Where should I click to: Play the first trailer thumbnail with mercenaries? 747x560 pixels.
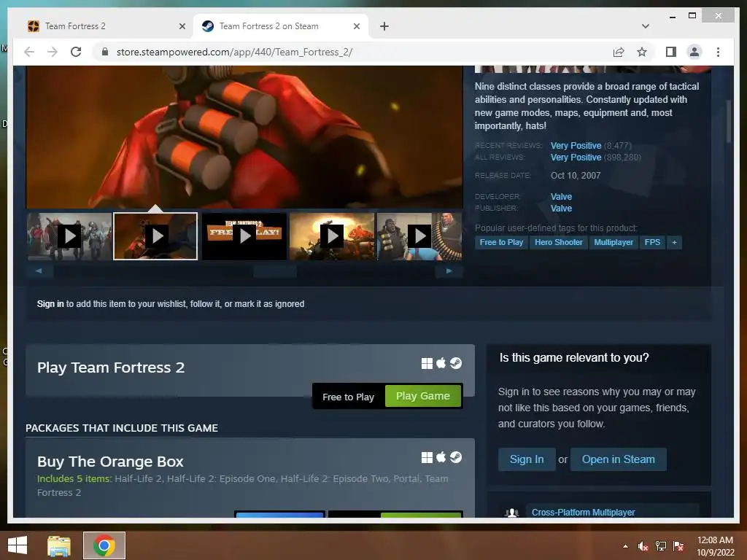(x=69, y=236)
